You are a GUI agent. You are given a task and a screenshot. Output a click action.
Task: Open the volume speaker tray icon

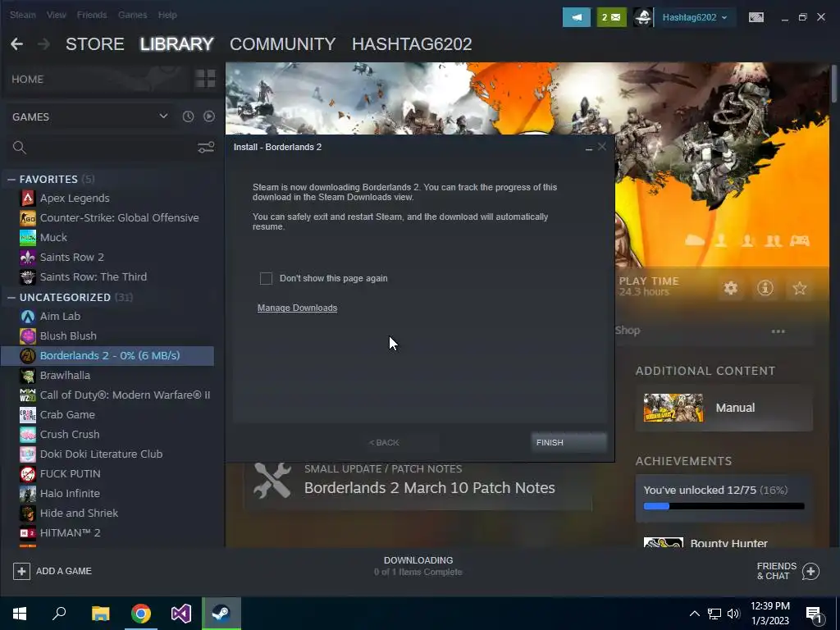733,614
